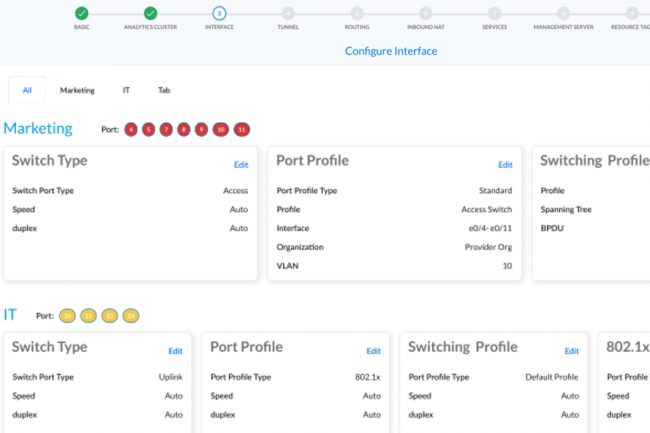
Task: Go to the Routing wizard step
Action: point(357,13)
